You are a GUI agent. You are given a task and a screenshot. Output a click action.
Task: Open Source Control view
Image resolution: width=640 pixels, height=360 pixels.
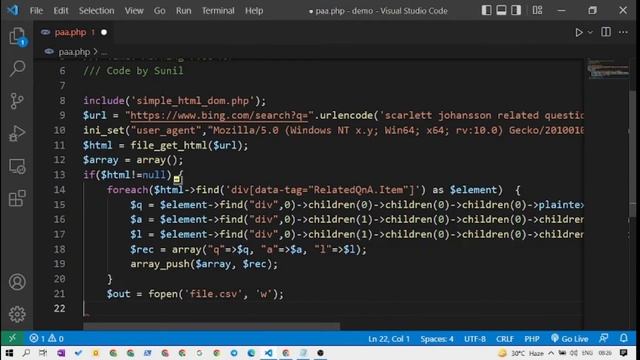point(17,101)
